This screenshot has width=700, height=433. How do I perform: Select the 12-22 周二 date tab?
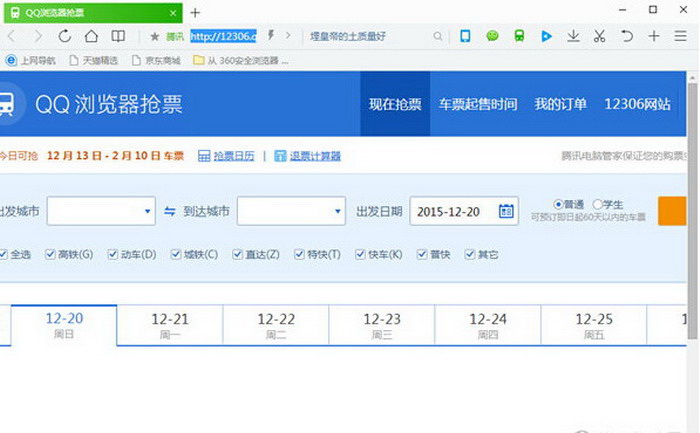click(x=276, y=325)
